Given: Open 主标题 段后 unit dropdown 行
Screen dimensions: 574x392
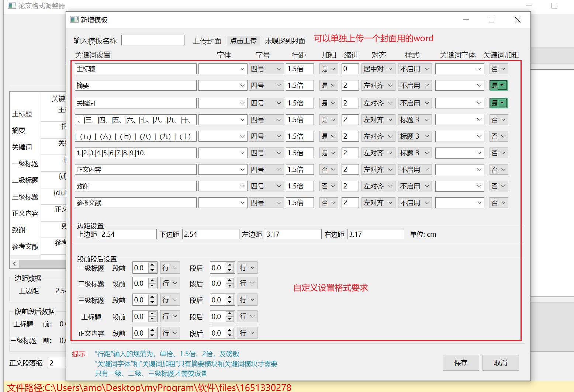Looking at the screenshot, I should click(248, 316).
